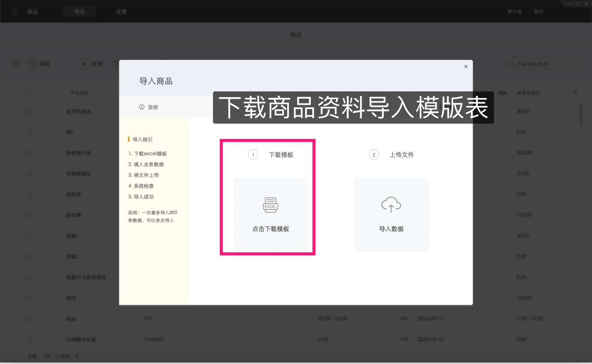This screenshot has height=364, width=592.
Task: Click the grid view icon at far left
Action: point(15,64)
